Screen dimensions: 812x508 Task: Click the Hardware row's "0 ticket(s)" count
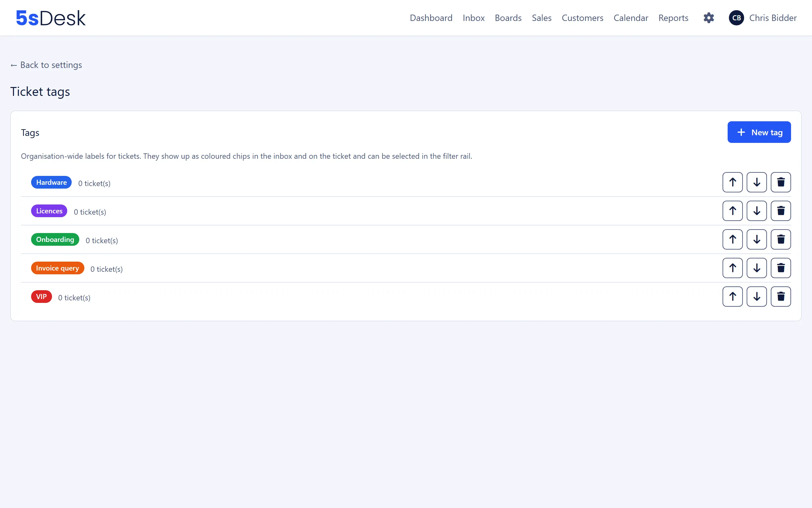[x=94, y=184]
